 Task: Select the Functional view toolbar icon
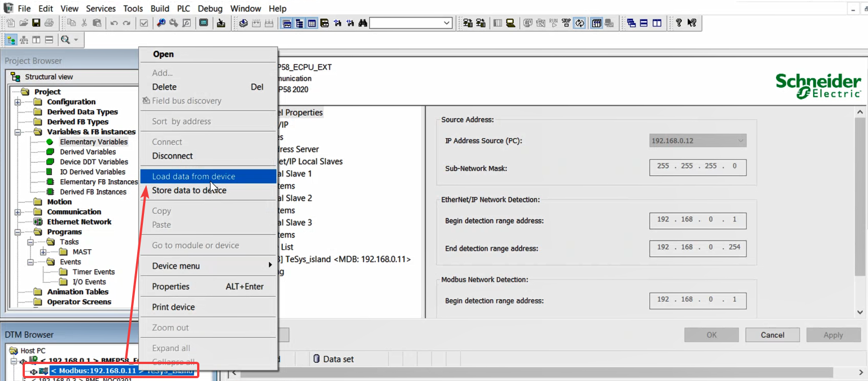tap(24, 40)
